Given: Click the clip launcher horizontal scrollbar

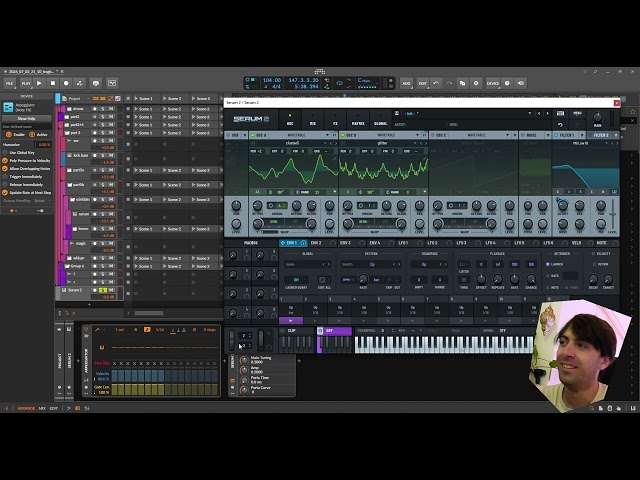Looking at the screenshot, I should (x=149, y=313).
